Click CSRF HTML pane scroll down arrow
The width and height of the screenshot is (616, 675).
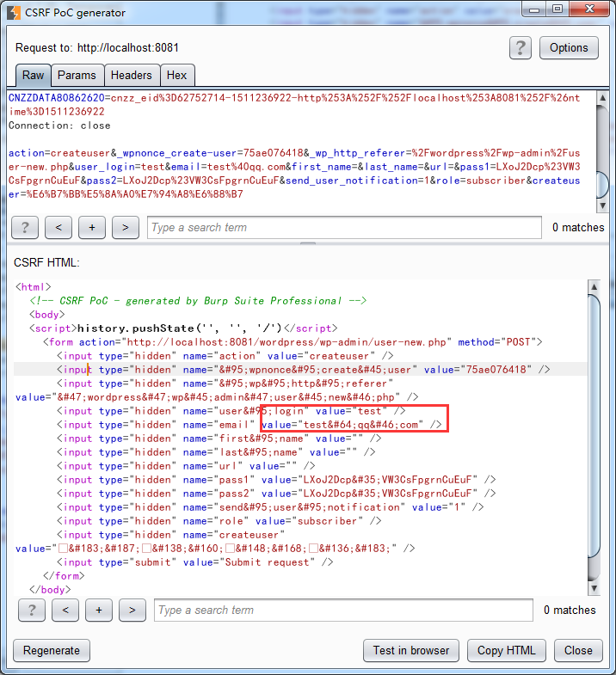[x=594, y=588]
